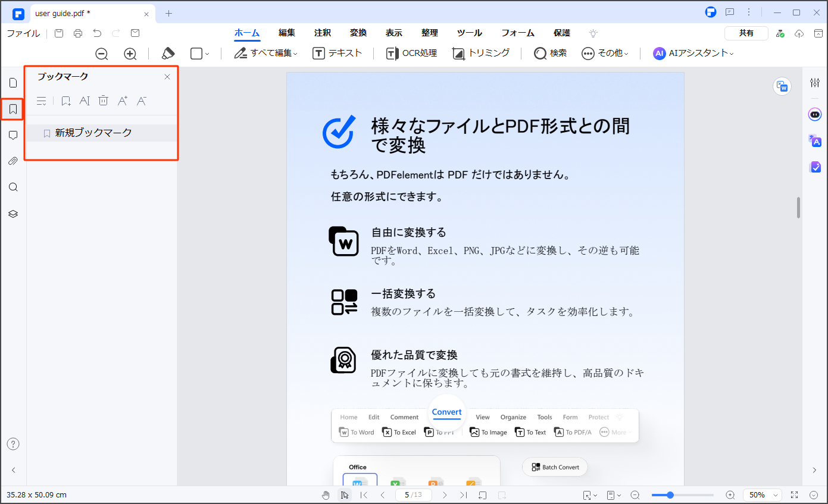828x504 pixels.
Task: Click the page number field showing 5
Action: 413,495
